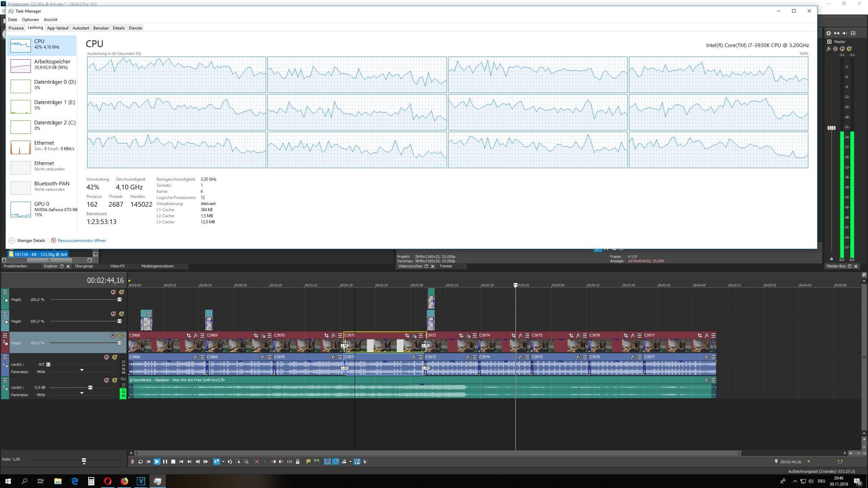This screenshot has height=488, width=868.
Task: Open event FX of video clip C3968
Action: pyautogui.click(x=195, y=335)
